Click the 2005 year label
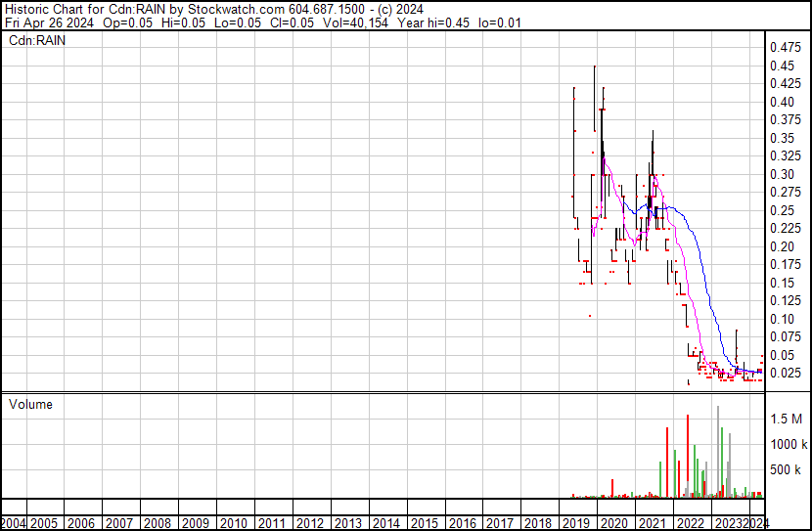 43,523
